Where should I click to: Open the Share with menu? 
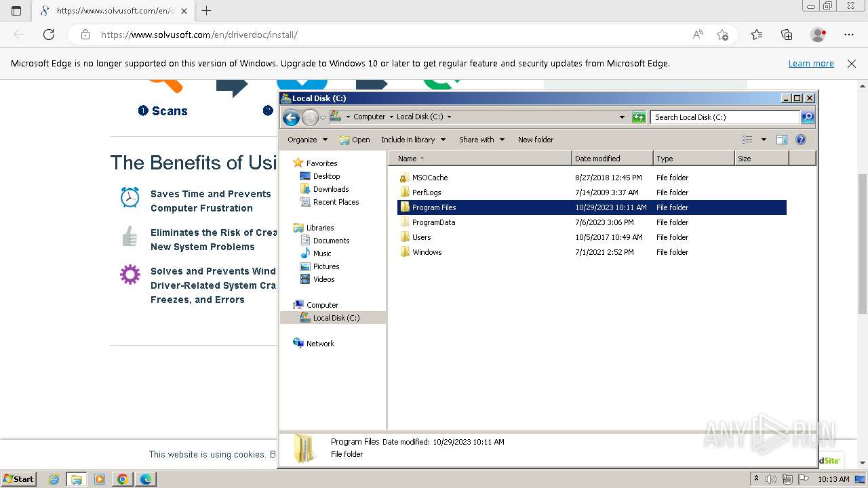point(481,140)
